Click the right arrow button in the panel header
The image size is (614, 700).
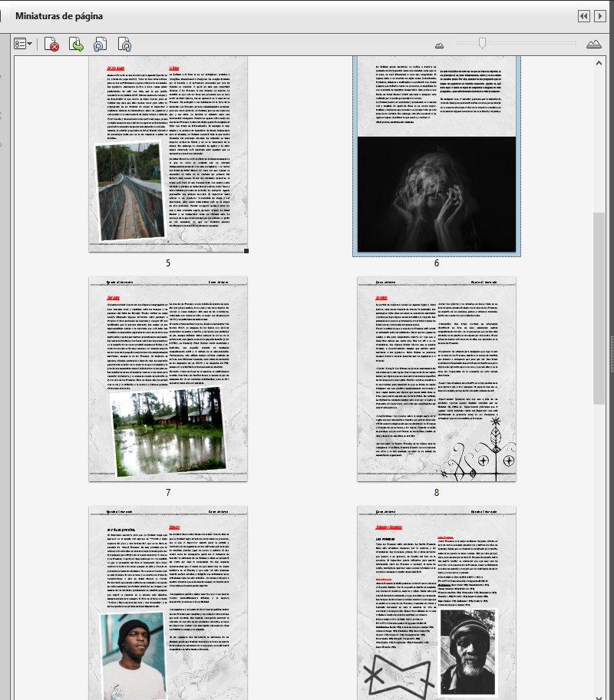(x=599, y=16)
